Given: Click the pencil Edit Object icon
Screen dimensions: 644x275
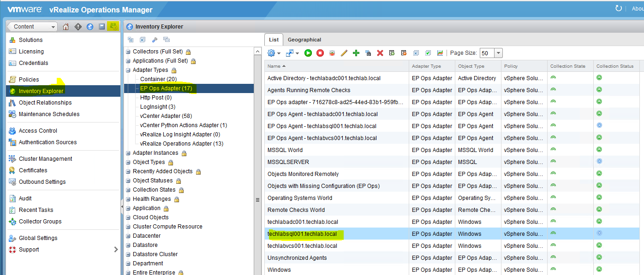Looking at the screenshot, I should click(344, 53).
